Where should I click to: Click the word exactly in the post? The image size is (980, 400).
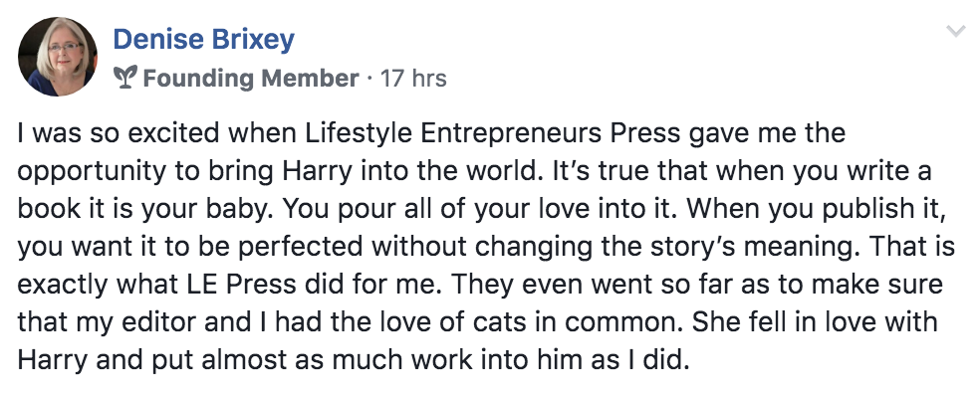[x=58, y=286]
